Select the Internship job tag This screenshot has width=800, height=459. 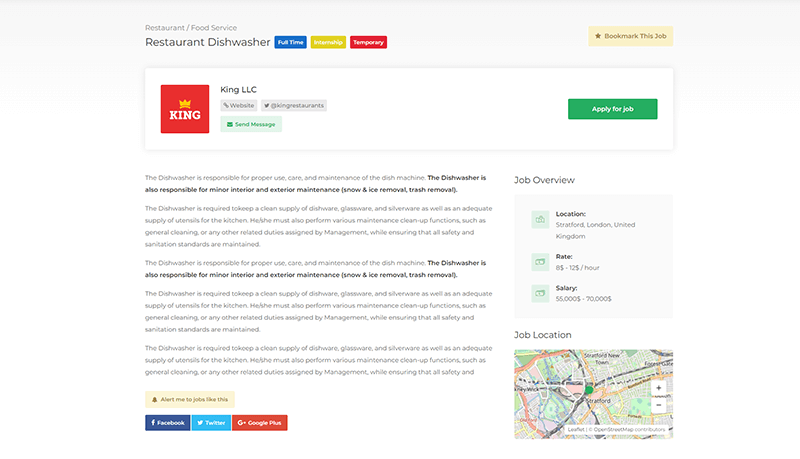pos(328,42)
